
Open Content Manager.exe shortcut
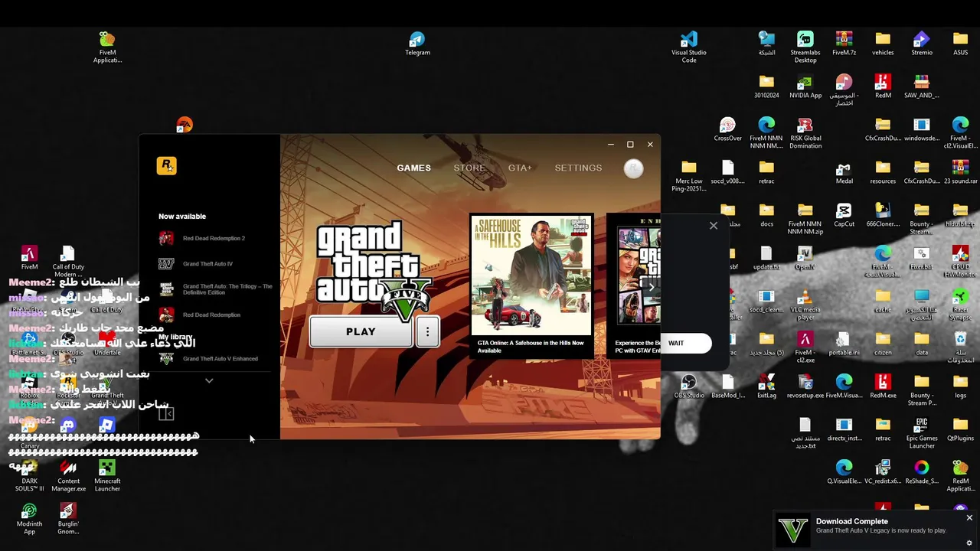click(x=68, y=475)
